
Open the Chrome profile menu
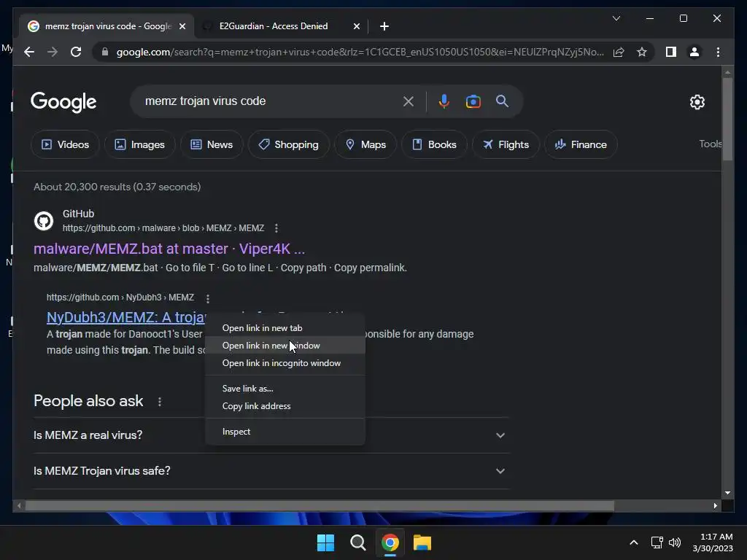[x=694, y=52]
